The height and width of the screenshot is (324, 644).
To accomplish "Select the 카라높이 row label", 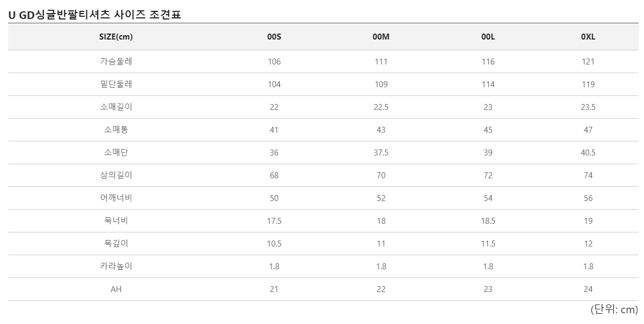I will click(116, 266).
